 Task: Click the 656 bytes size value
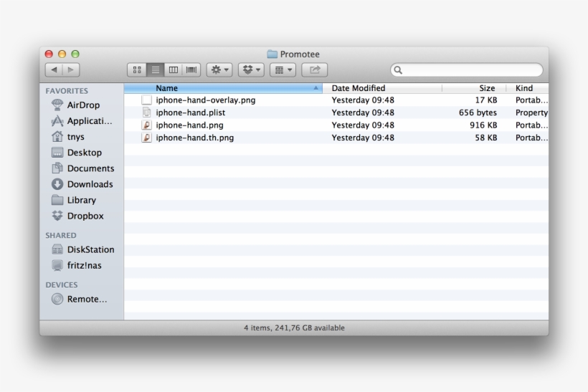pos(478,113)
